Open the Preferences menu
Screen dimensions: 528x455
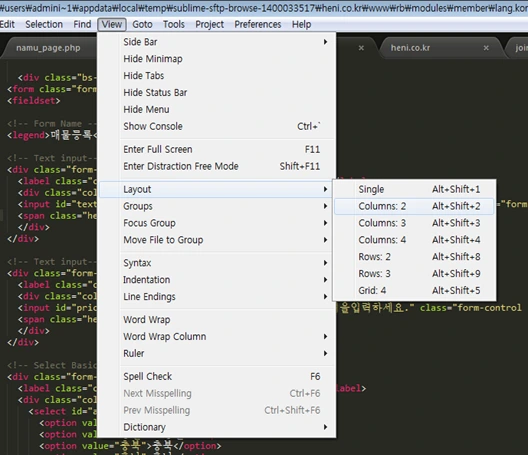(x=258, y=24)
